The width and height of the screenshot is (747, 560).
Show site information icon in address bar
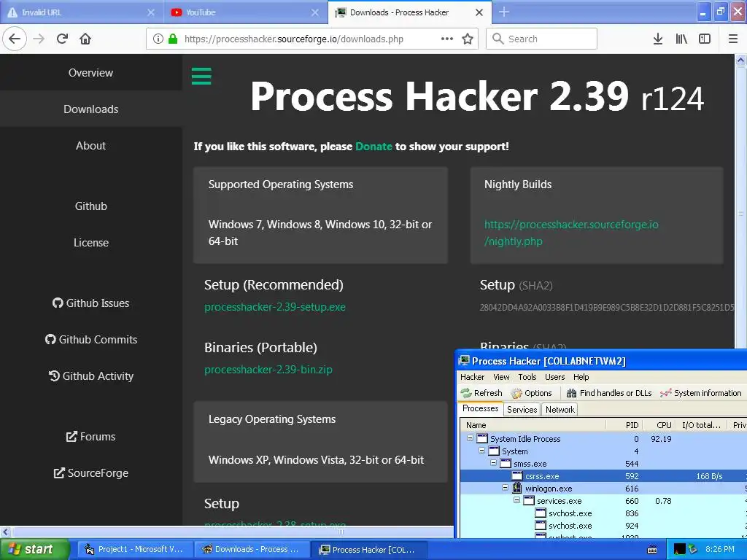tap(158, 39)
